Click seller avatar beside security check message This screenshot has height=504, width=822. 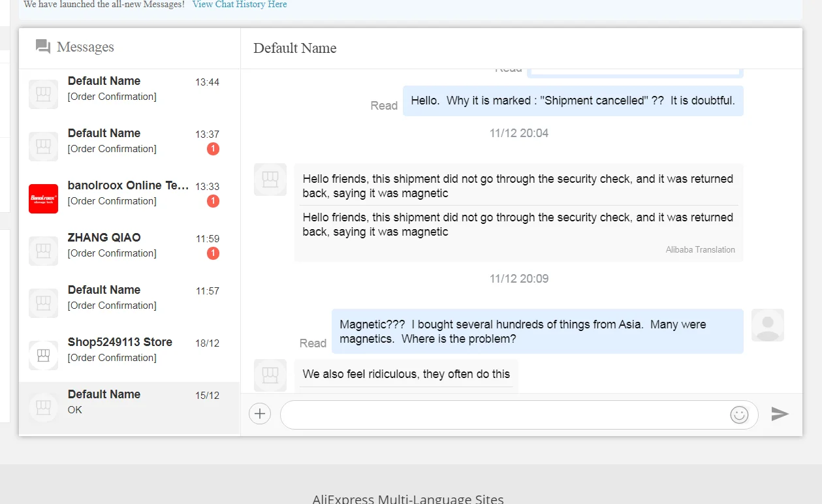pyautogui.click(x=270, y=180)
